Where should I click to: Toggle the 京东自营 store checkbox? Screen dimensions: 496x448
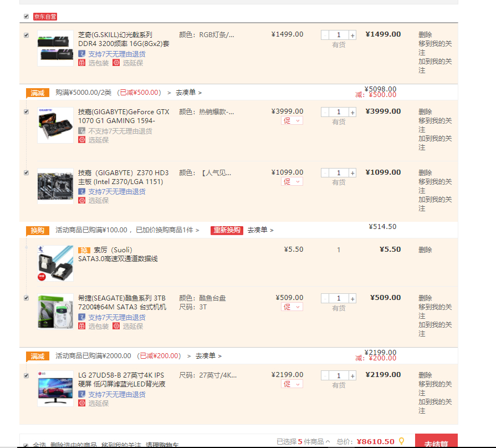pos(26,16)
